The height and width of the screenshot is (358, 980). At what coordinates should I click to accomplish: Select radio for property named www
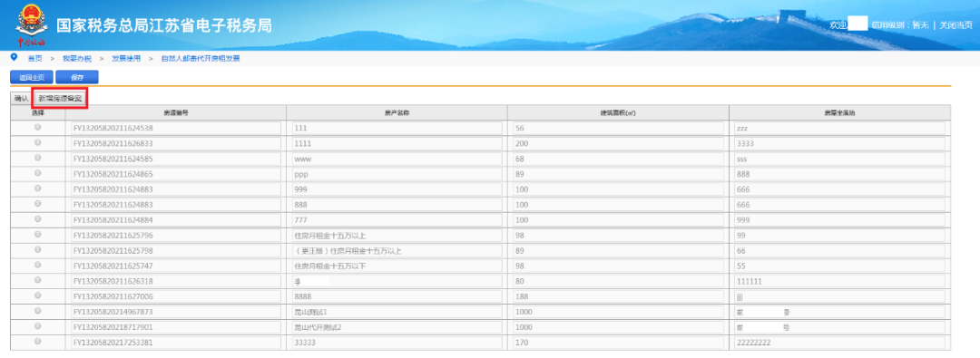37,158
